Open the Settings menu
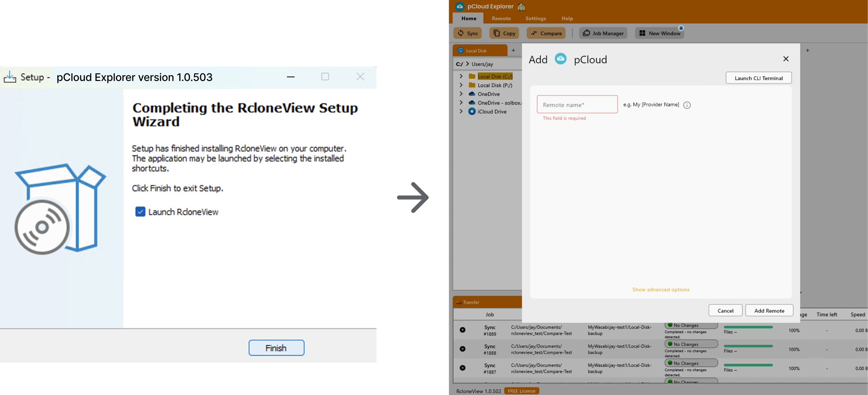This screenshot has height=395, width=868. 535,18
